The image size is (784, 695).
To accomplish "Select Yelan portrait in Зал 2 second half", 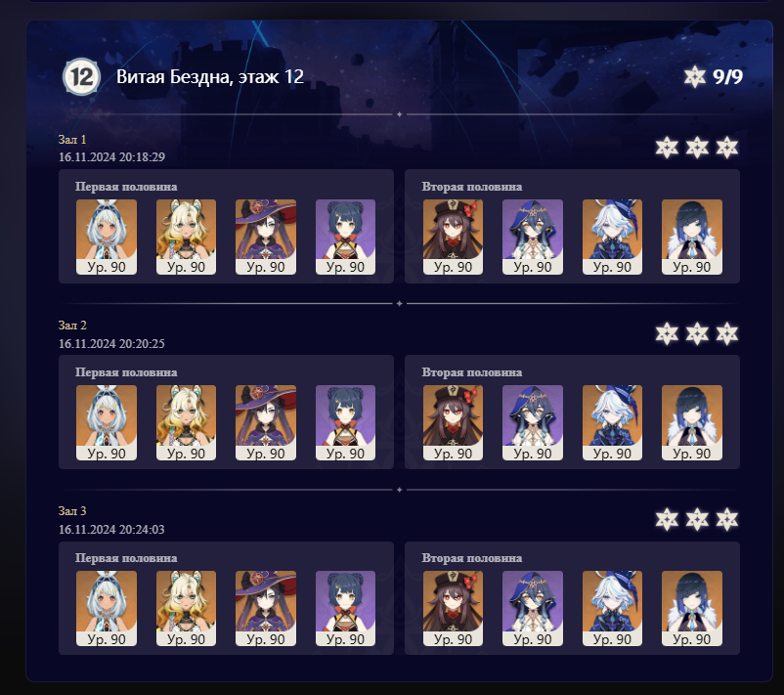I will [692, 422].
